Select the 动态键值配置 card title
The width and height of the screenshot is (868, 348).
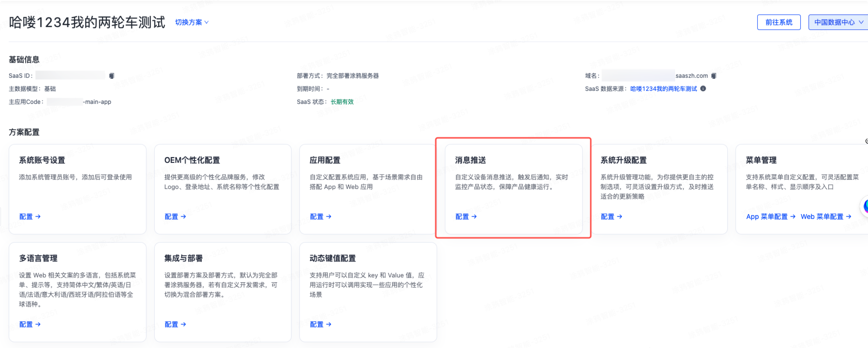coord(333,258)
